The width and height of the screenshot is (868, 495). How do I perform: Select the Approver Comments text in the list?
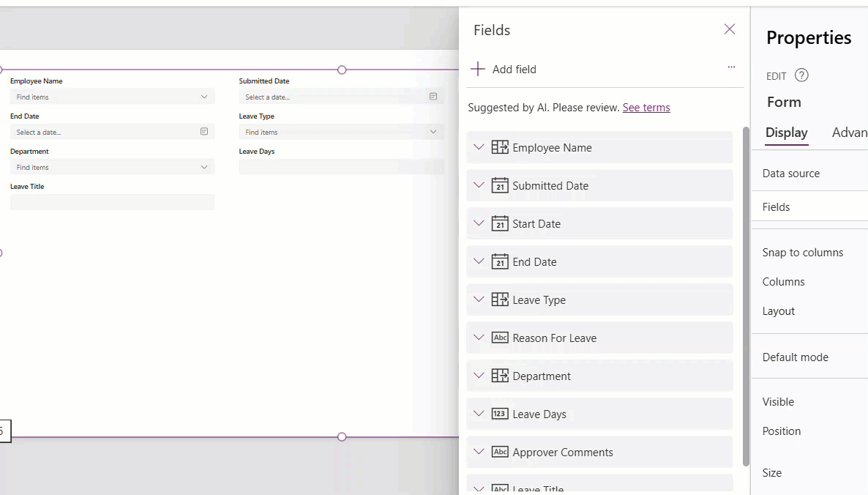pyautogui.click(x=563, y=453)
